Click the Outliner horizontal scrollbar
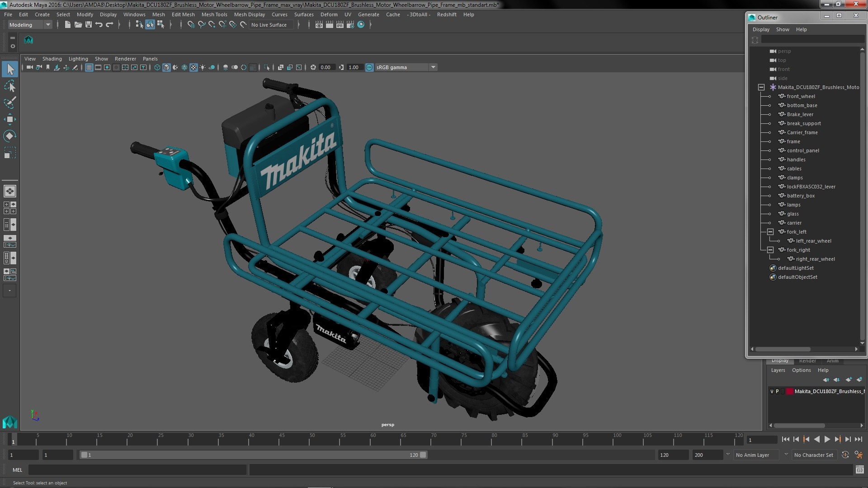Screen dimensions: 868x488 coord(783,349)
